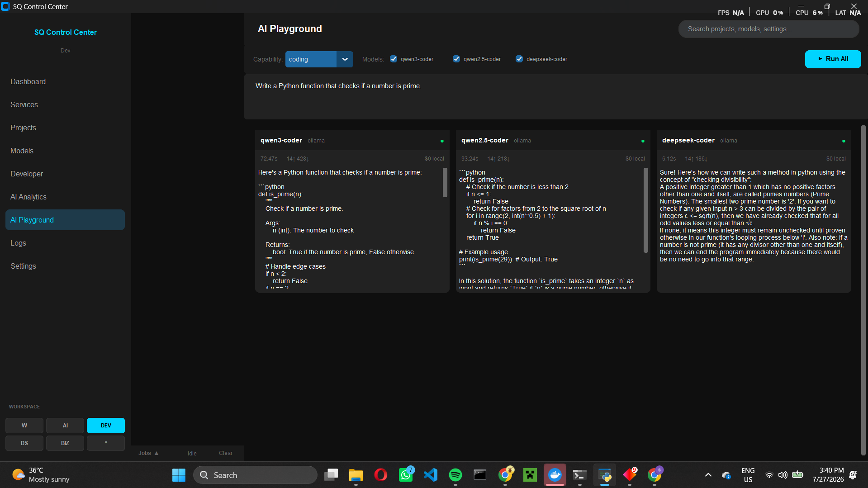Switch to the AI workspace
Image resolution: width=868 pixels, height=488 pixels.
pyautogui.click(x=65, y=426)
